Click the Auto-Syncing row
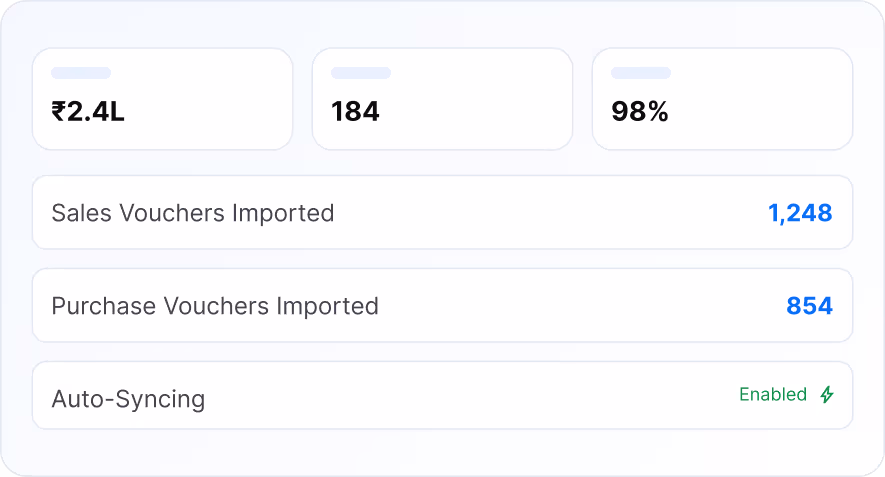Viewport: 885px width, 477px height. [442, 395]
